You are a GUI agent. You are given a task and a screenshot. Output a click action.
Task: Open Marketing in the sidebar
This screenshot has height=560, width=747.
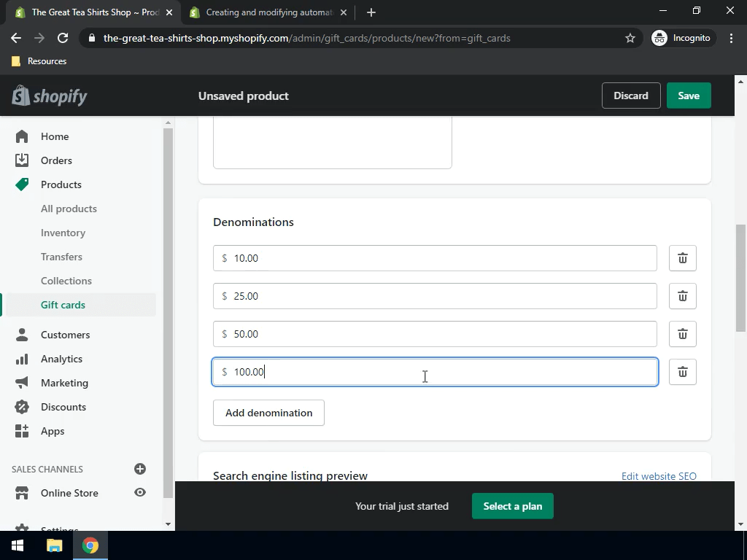coord(64,383)
